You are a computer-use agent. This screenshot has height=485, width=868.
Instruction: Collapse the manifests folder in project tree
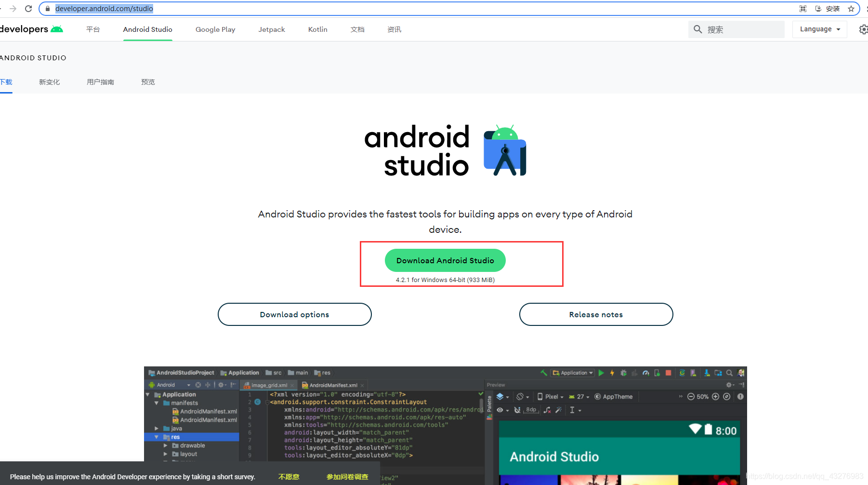(157, 403)
